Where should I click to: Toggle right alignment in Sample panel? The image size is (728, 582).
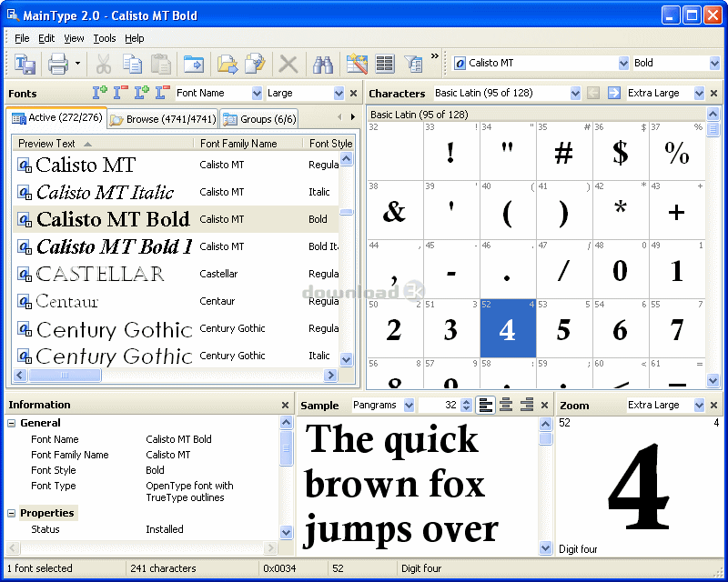[x=527, y=406]
